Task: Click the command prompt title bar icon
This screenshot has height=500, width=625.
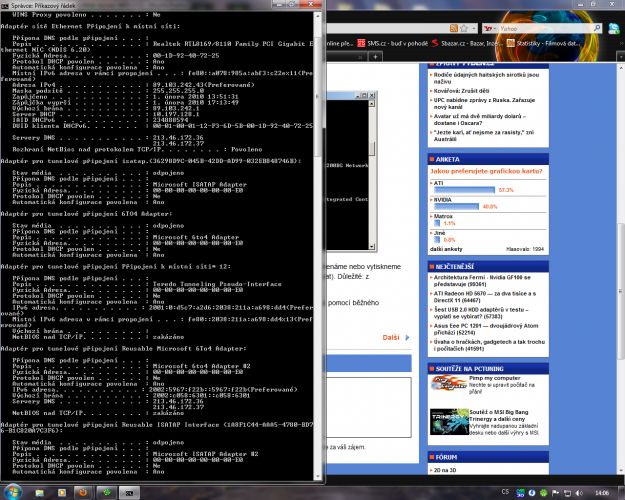Action: (x=5, y=6)
